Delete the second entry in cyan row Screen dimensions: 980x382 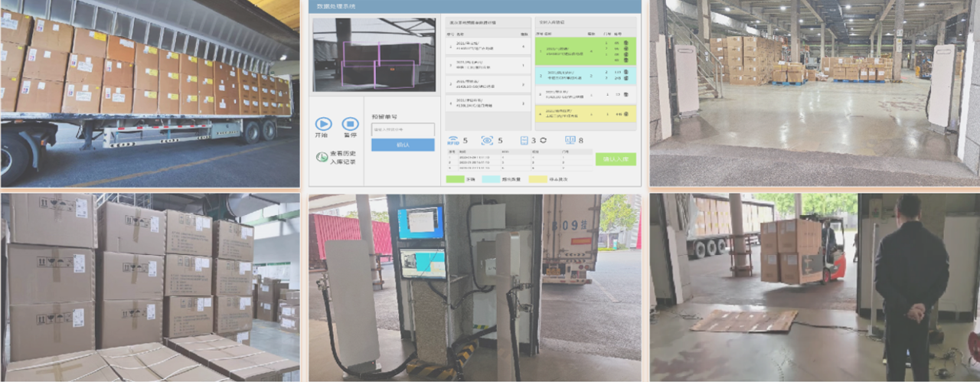[626, 78]
